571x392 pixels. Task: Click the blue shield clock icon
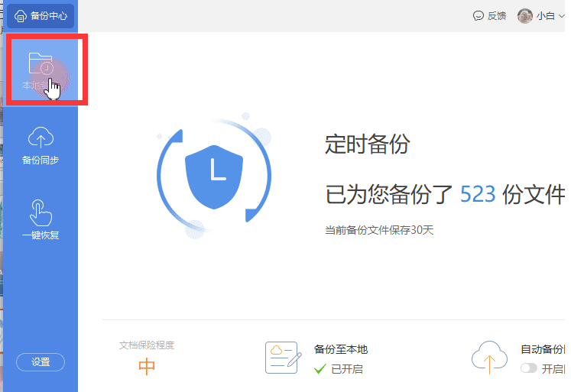click(214, 173)
